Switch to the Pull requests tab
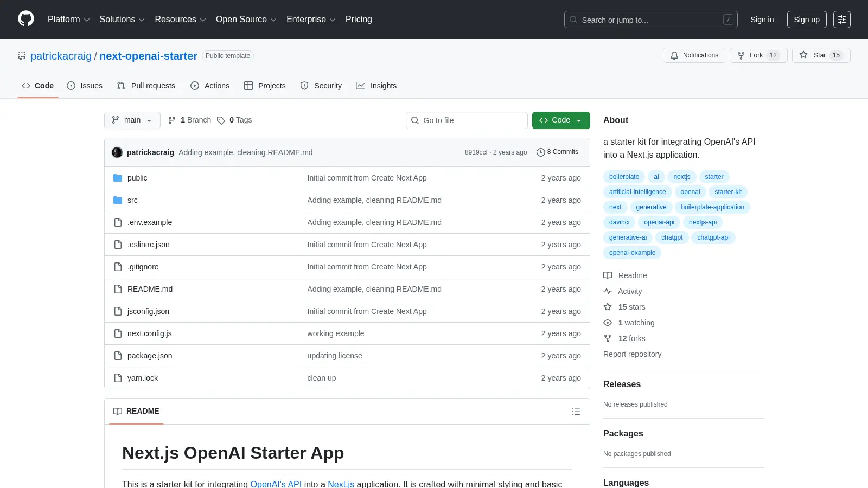The image size is (868, 488). (x=146, y=86)
